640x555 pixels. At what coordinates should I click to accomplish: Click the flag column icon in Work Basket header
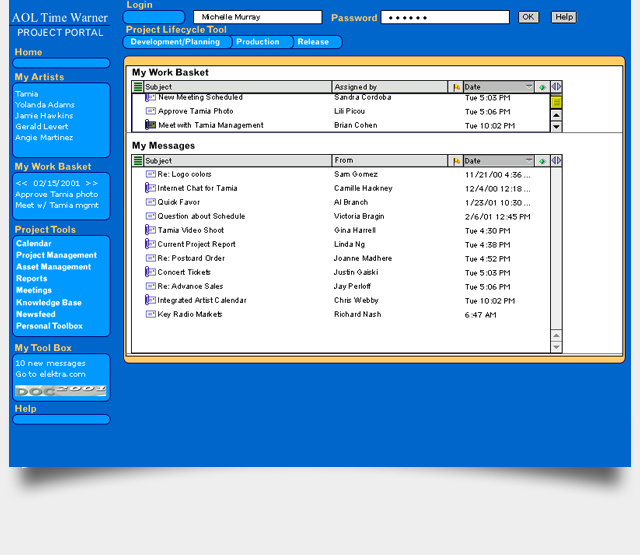[456, 87]
